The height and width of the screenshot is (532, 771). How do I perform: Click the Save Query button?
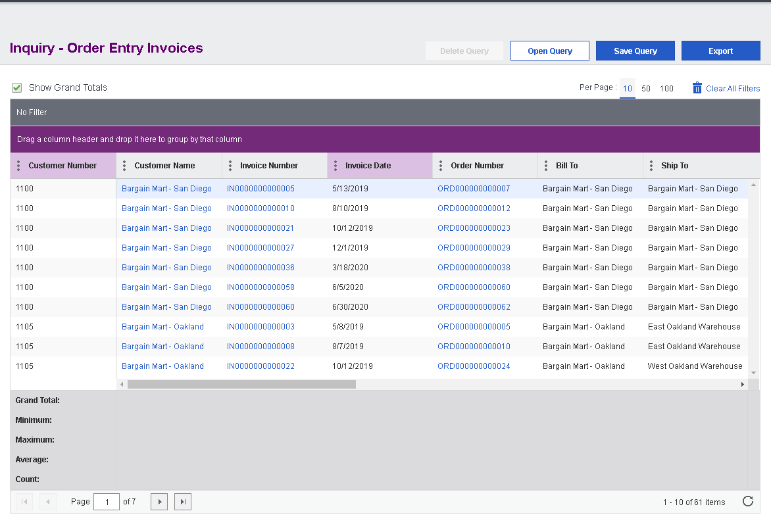pos(635,51)
